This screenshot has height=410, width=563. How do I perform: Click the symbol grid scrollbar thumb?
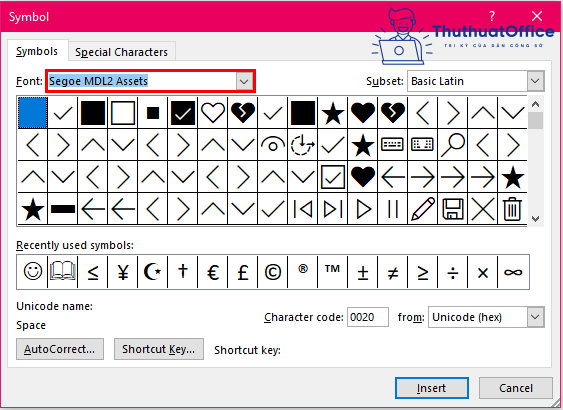(x=535, y=121)
